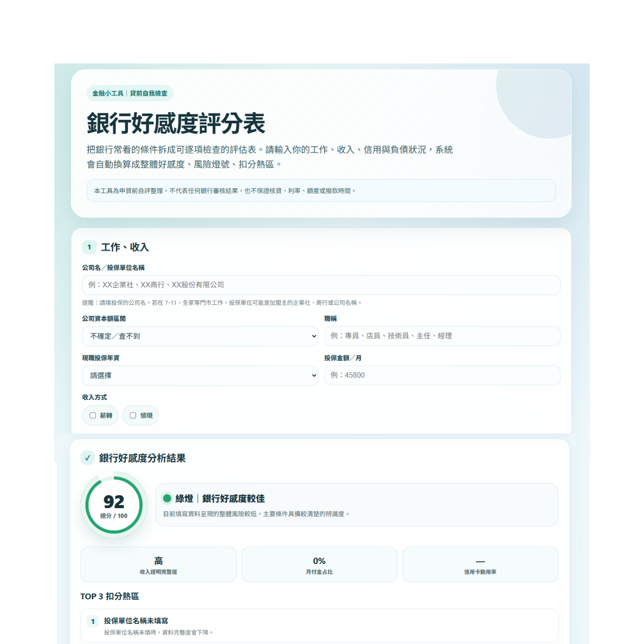The height and width of the screenshot is (644, 644).
Task: Click the disclaimer text starting 本工具為申貸前自評整理
Action: (225, 191)
